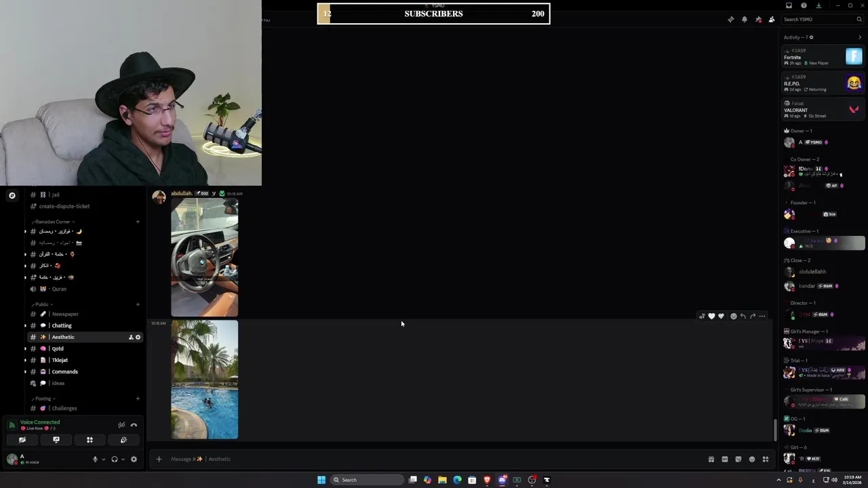
Task: Open the Challenges channel
Action: 84,408
